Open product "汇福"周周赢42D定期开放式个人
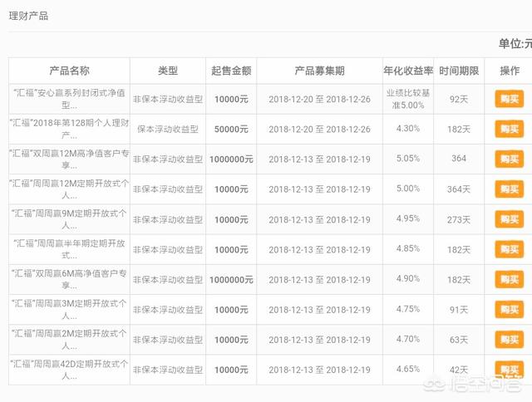Viewport: 532px width, 402px height. pyautogui.click(x=69, y=370)
